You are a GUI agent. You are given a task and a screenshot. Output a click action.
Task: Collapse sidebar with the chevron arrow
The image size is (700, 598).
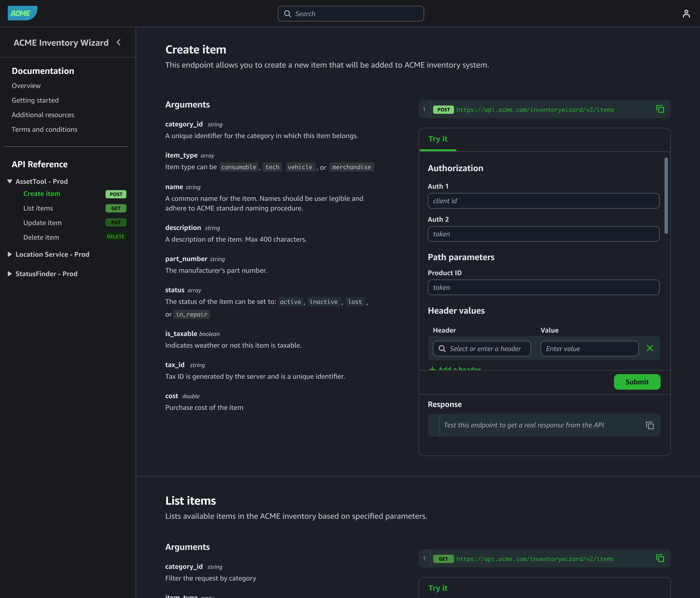click(x=119, y=43)
